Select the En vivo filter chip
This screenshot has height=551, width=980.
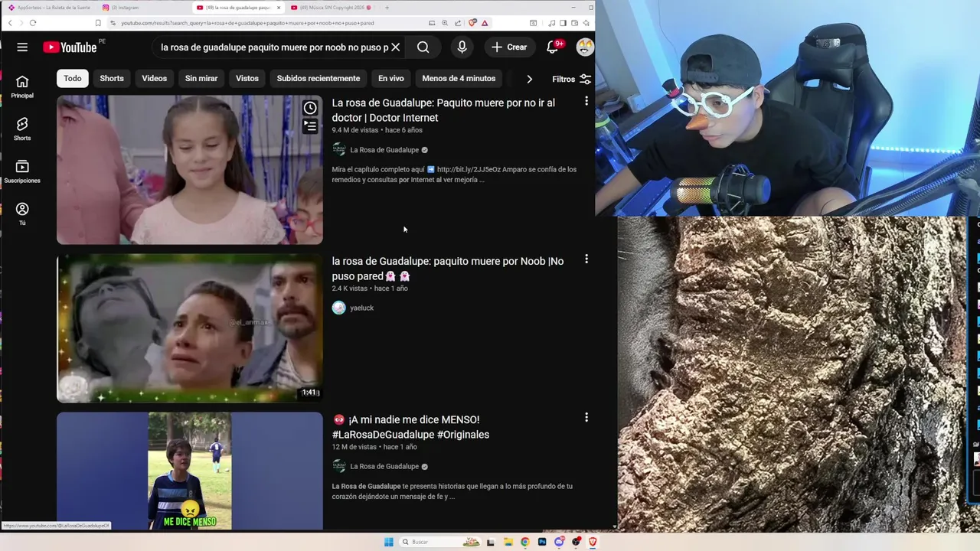click(391, 78)
